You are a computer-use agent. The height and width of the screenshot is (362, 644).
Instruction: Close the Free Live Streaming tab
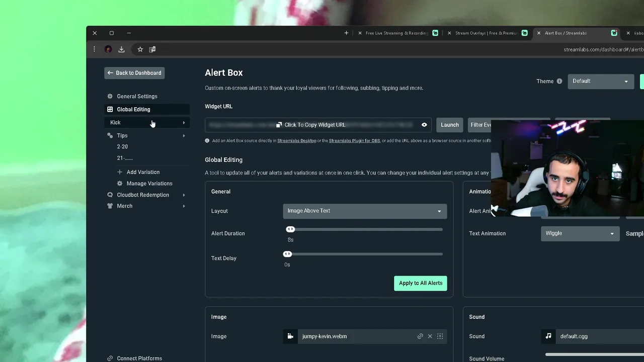(360, 33)
